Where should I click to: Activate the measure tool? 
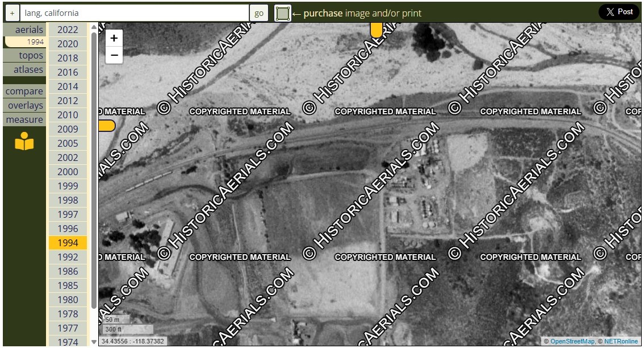coord(24,119)
